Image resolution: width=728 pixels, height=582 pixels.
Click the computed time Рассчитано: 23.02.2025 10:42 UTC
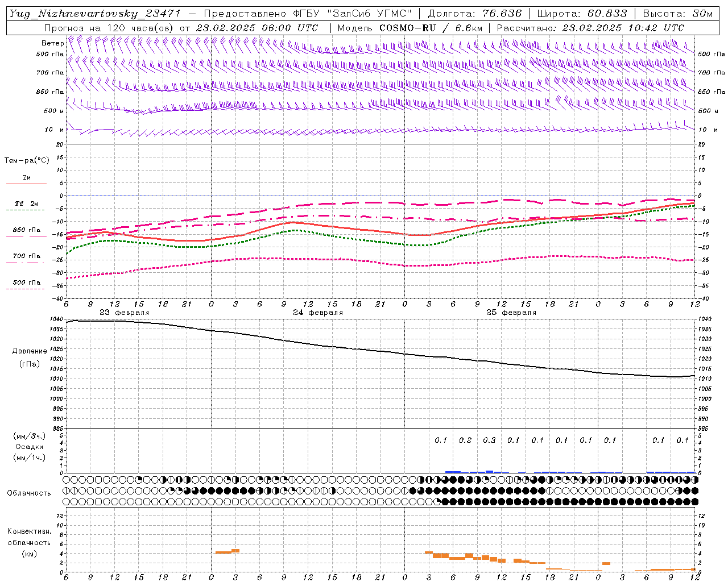pyautogui.click(x=590, y=28)
